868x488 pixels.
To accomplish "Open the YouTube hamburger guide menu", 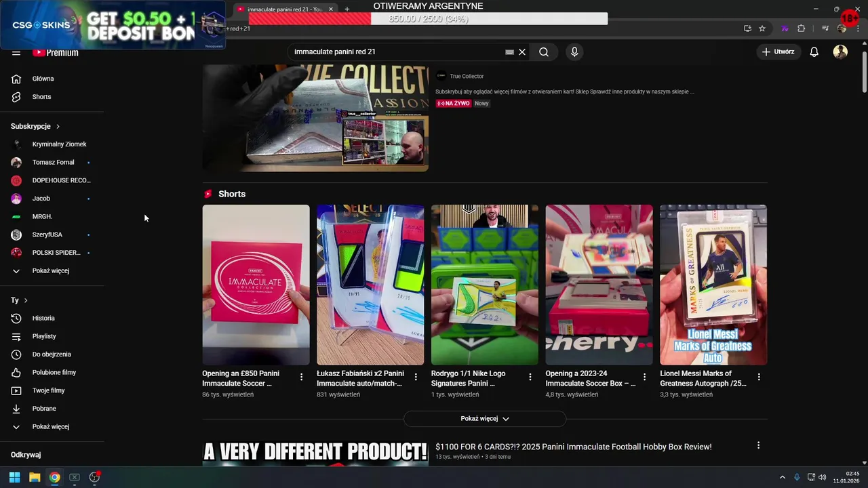I will [16, 52].
